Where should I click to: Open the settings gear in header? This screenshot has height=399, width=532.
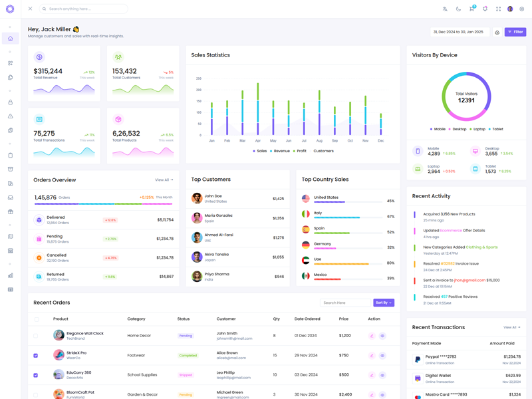tap(522, 9)
